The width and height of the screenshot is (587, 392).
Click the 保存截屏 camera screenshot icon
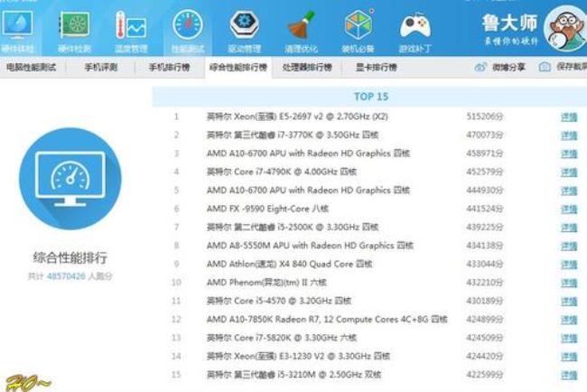545,67
